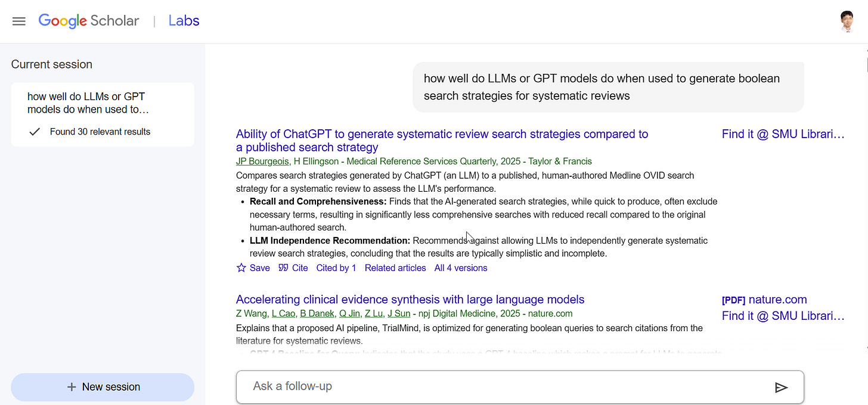
Task: Start a New session
Action: coord(103,387)
